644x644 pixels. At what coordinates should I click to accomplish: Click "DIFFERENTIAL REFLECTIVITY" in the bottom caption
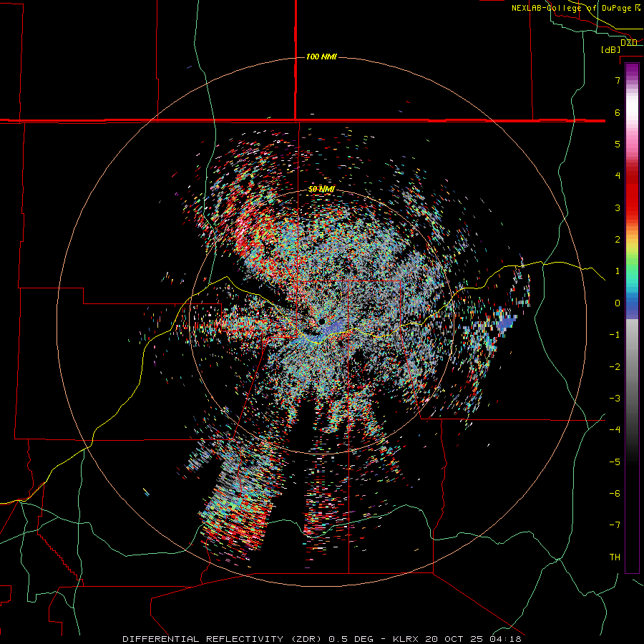[x=203, y=639]
